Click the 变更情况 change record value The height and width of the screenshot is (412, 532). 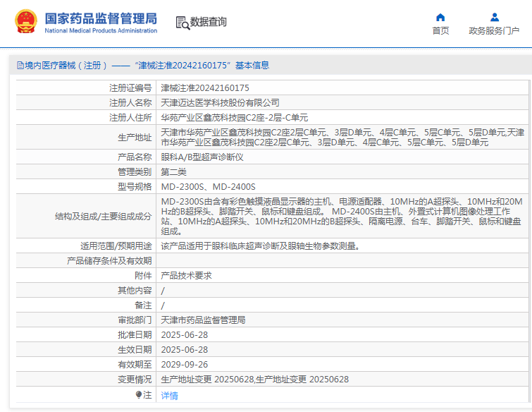coord(254,380)
